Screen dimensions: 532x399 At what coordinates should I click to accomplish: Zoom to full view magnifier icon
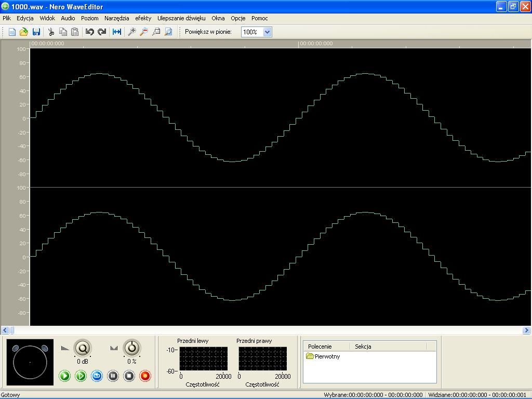pyautogui.click(x=168, y=32)
